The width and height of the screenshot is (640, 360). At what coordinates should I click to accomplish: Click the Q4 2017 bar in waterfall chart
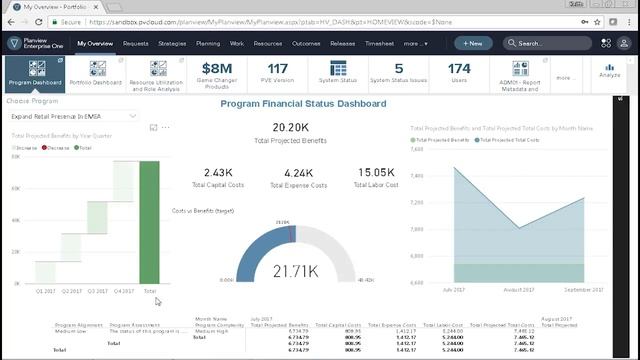click(x=123, y=181)
